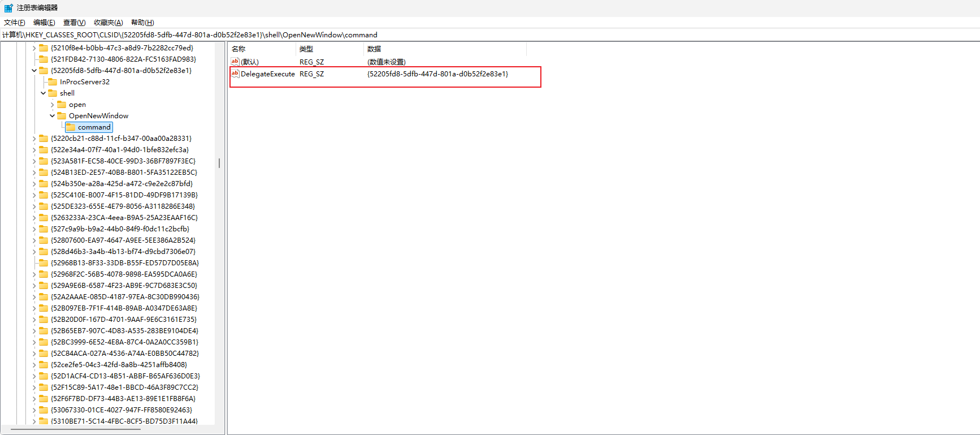This screenshot has height=435, width=980.
Task: Click the folder icon of {52BC3999-6E52-4E8A-87C4-0A2A0CC359B1}
Action: pyautogui.click(x=44, y=342)
